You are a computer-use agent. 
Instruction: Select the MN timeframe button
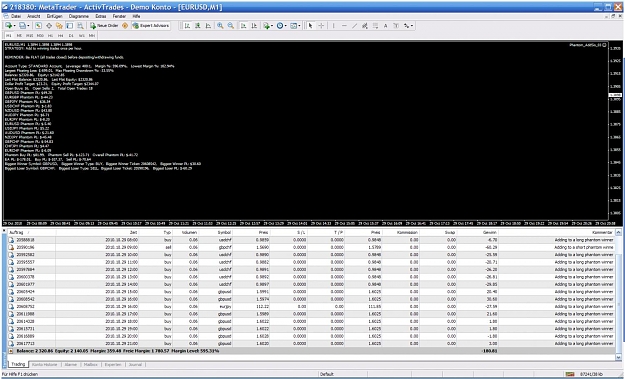(92, 35)
